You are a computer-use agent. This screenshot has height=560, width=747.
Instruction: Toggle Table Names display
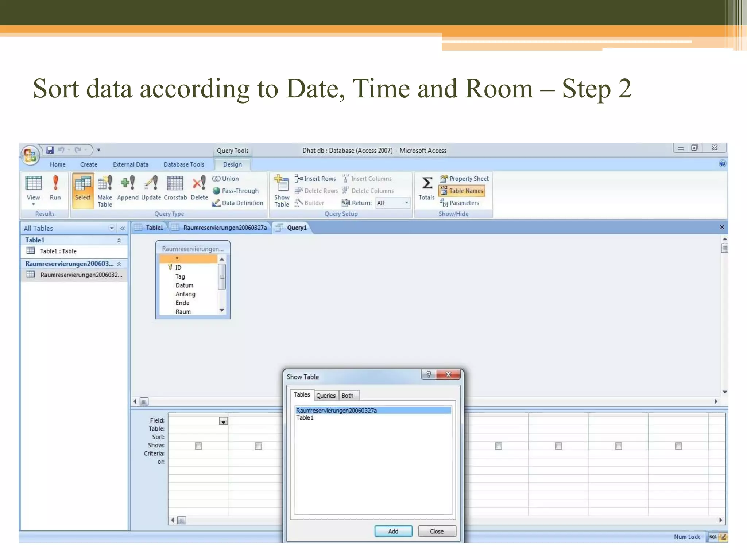click(x=462, y=191)
